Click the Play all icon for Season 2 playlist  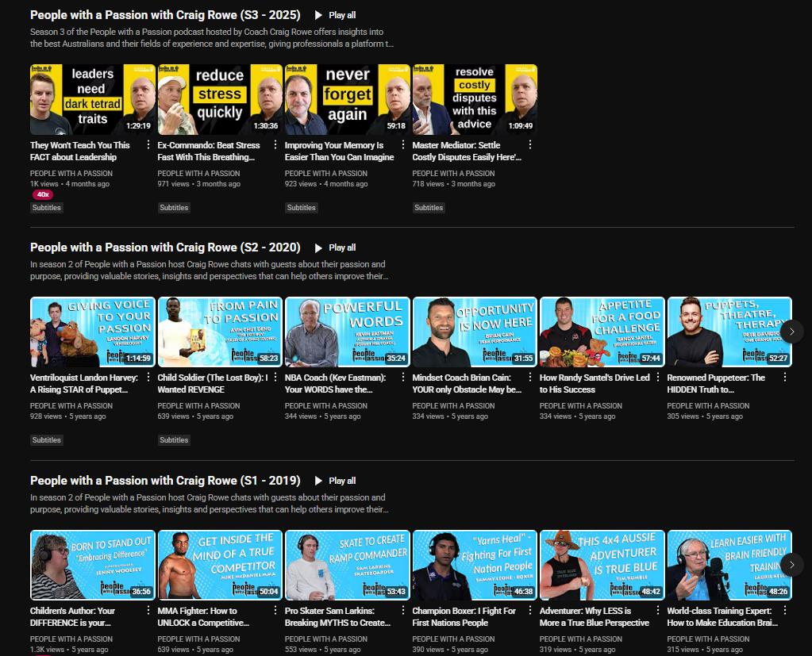317,247
